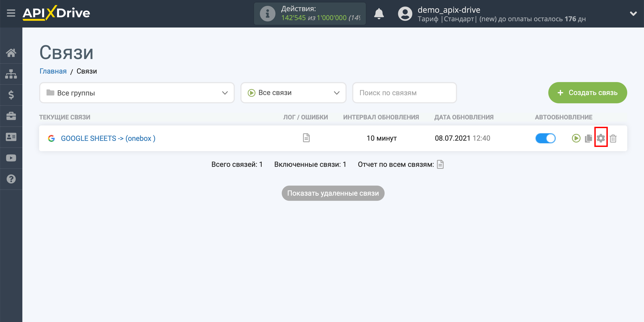This screenshot has width=644, height=322.
Task: Click the 'Поиск по связям' search field
Action: point(404,93)
